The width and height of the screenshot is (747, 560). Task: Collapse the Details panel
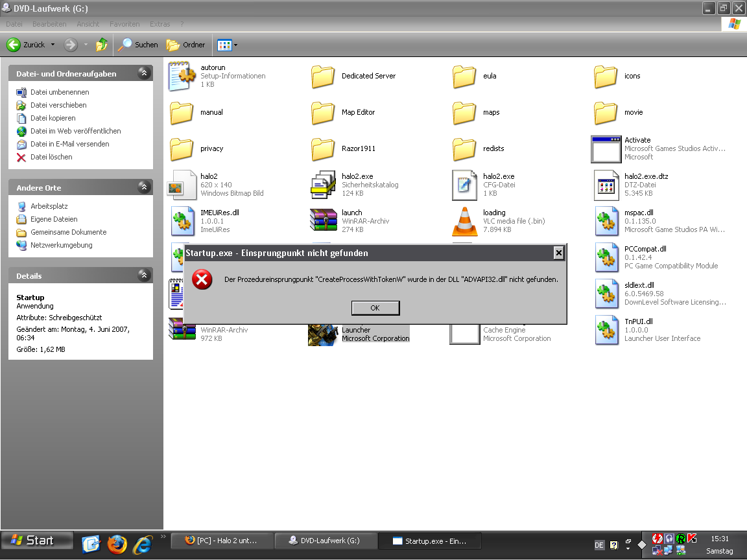click(x=144, y=275)
